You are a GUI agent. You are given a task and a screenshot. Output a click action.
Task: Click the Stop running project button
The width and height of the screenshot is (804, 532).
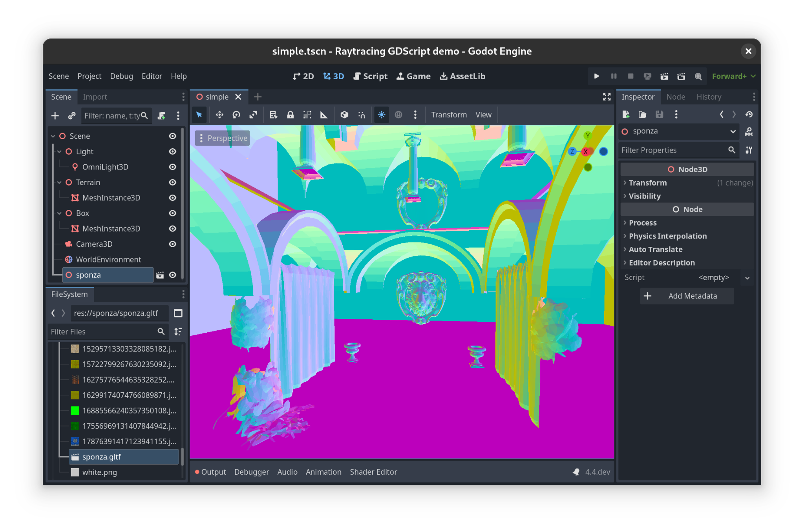coord(630,76)
